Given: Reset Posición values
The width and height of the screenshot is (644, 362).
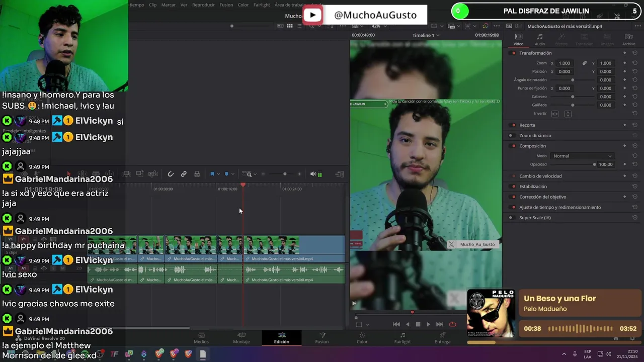Looking at the screenshot, I should pyautogui.click(x=634, y=71).
